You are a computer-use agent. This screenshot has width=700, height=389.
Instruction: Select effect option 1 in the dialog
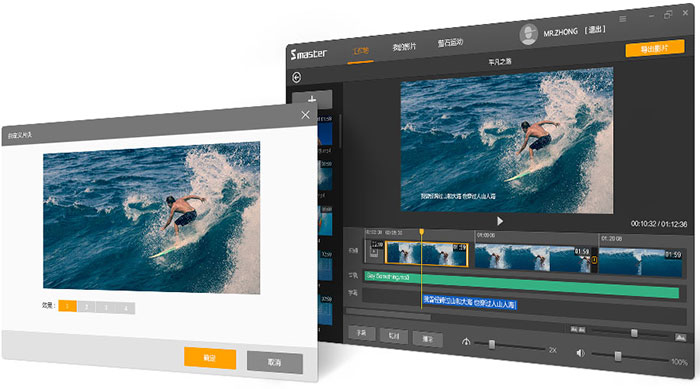click(x=67, y=306)
